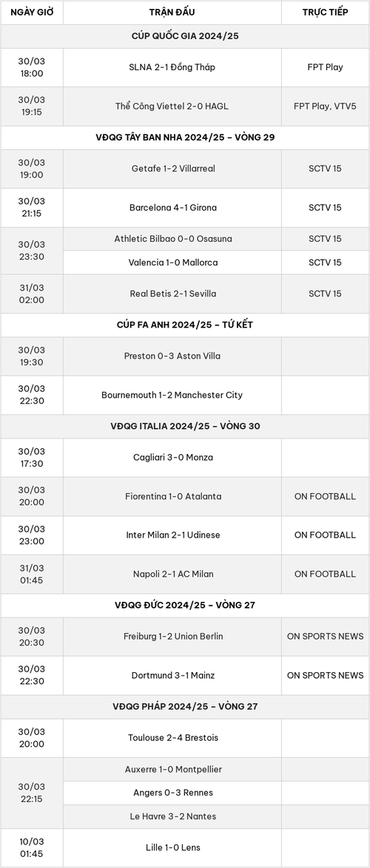370x868 pixels.
Task: Click the Toulouse 2-4 Brestois match
Action: pyautogui.click(x=172, y=738)
